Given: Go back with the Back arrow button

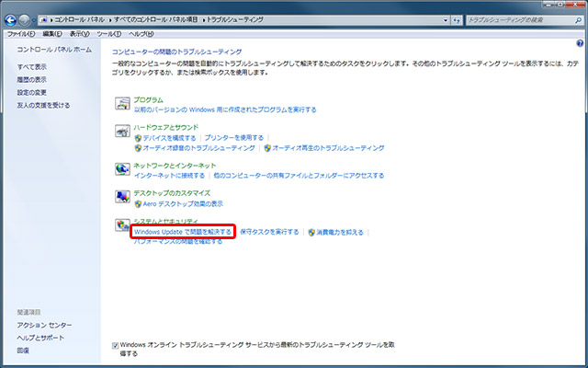Looking at the screenshot, I should point(11,18).
